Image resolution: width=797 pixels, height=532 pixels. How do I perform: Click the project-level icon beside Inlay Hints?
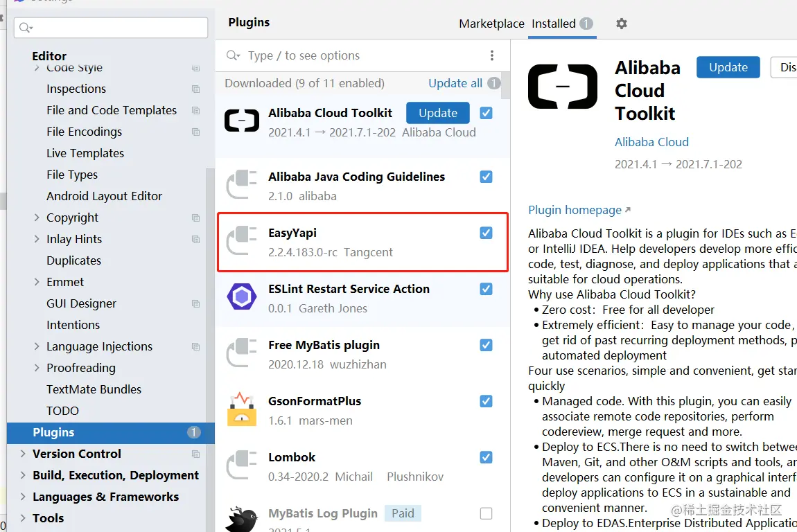(195, 239)
